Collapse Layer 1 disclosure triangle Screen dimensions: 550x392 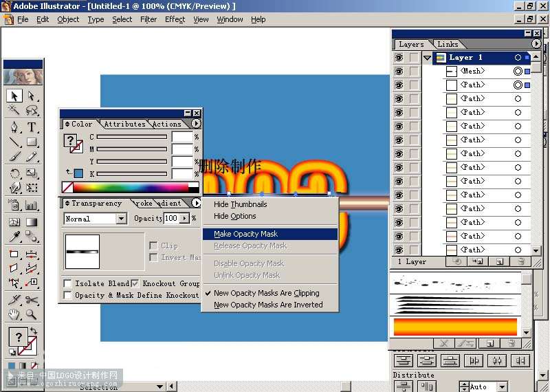pyautogui.click(x=427, y=58)
